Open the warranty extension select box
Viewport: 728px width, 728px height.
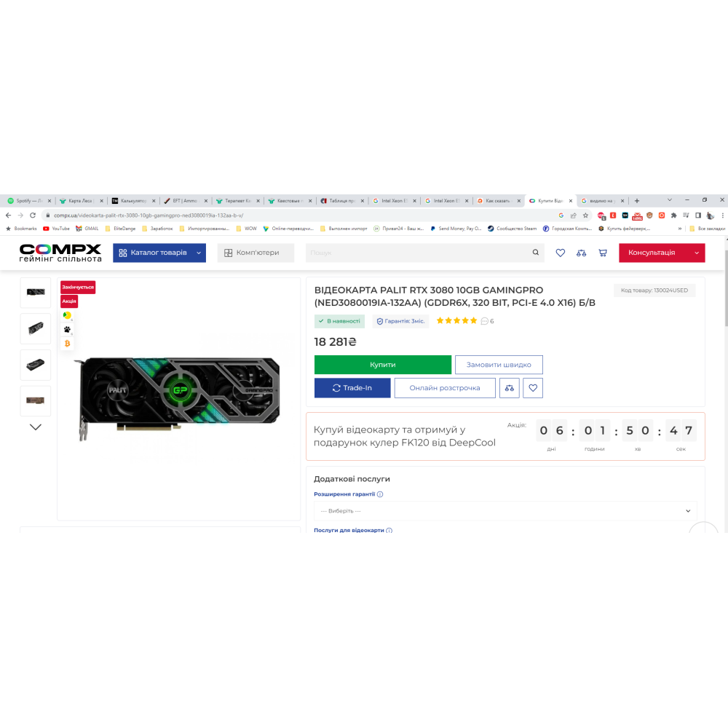point(505,511)
